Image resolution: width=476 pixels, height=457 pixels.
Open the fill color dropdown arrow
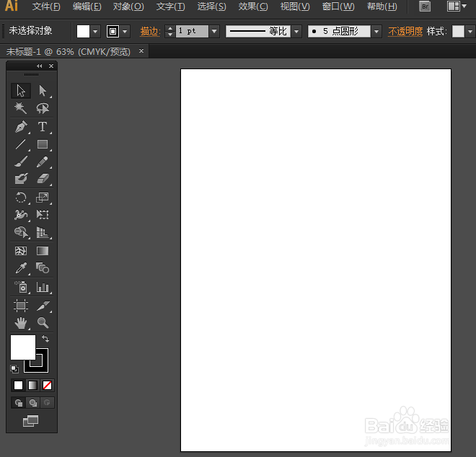point(95,31)
